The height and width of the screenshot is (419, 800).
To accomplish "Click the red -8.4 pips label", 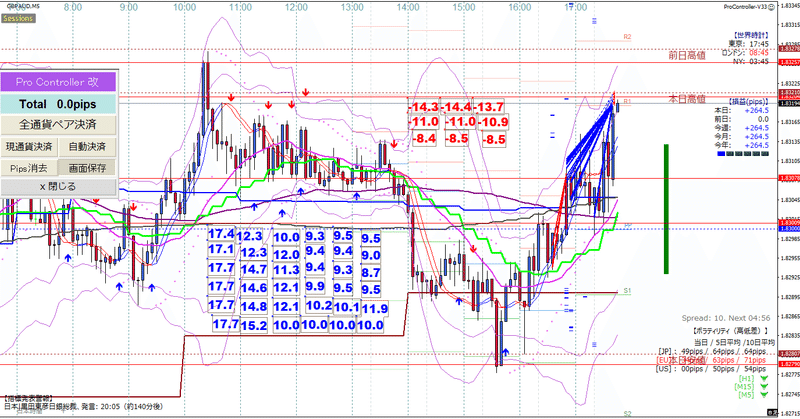I will click(424, 138).
